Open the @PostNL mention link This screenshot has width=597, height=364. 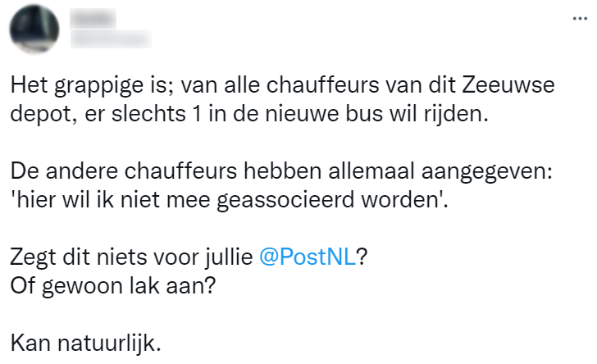tap(307, 256)
